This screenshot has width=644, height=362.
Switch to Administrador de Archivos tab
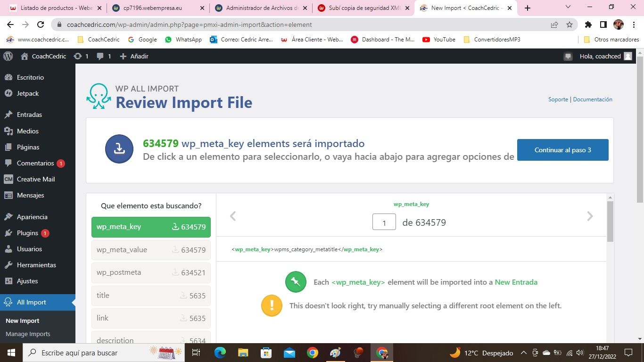pyautogui.click(x=261, y=8)
